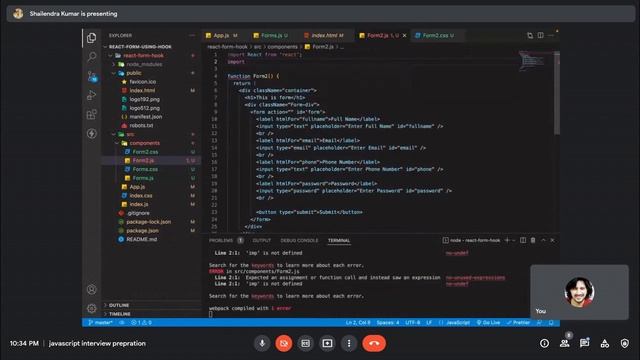The width and height of the screenshot is (640, 360).
Task: Open the editor More Actions menu
Action: [551, 36]
